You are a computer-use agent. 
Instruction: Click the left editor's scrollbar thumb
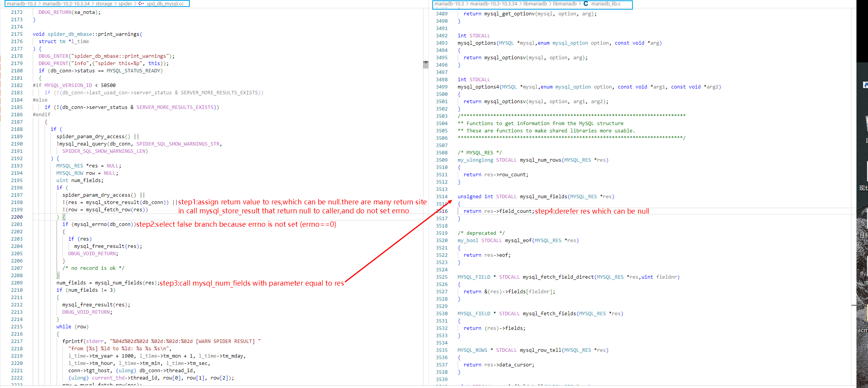tap(425, 64)
